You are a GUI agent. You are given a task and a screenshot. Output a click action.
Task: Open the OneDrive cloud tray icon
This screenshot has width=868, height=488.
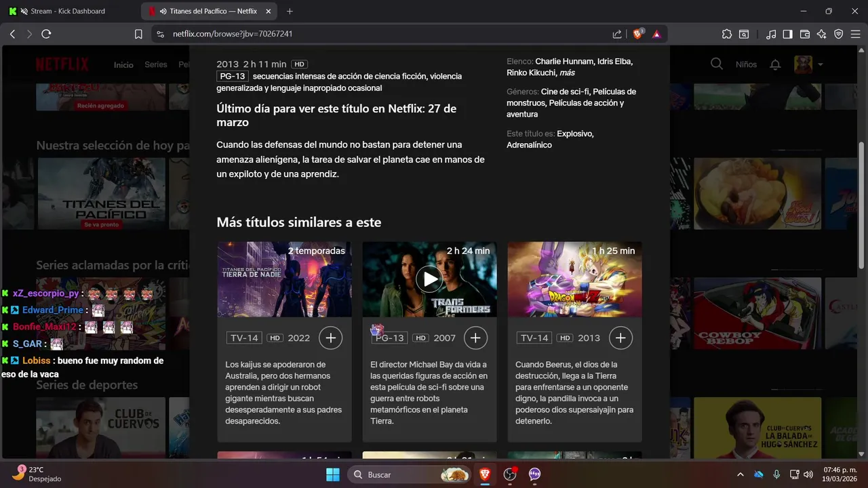point(759,474)
